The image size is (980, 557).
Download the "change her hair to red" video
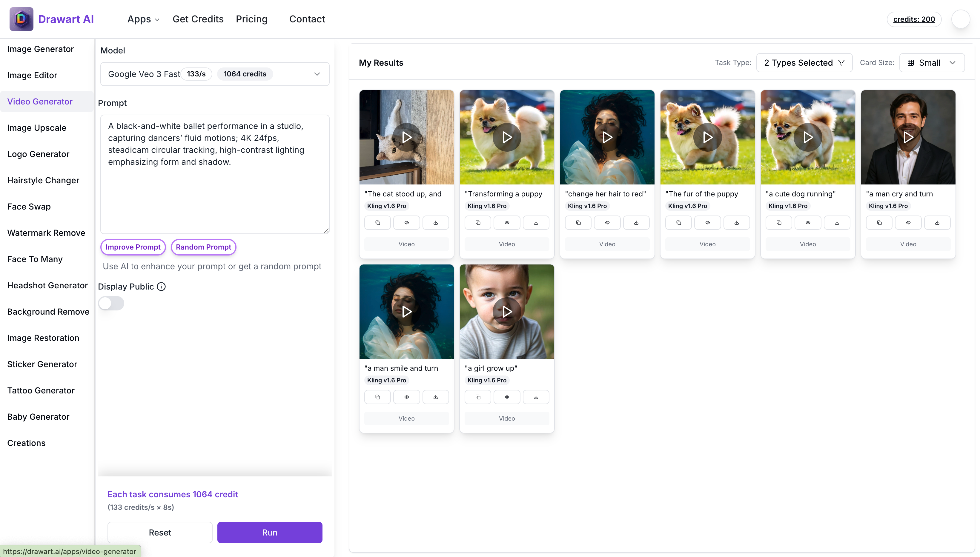636,223
